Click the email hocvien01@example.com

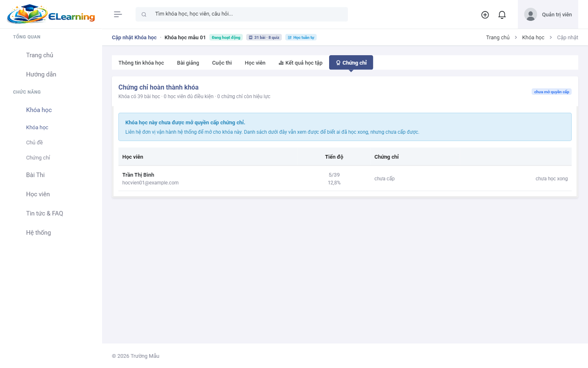coord(151,183)
